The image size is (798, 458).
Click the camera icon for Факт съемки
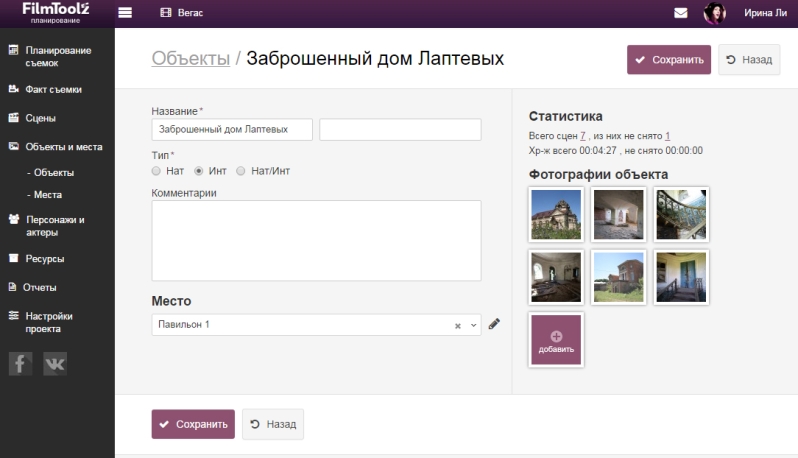pos(14,89)
